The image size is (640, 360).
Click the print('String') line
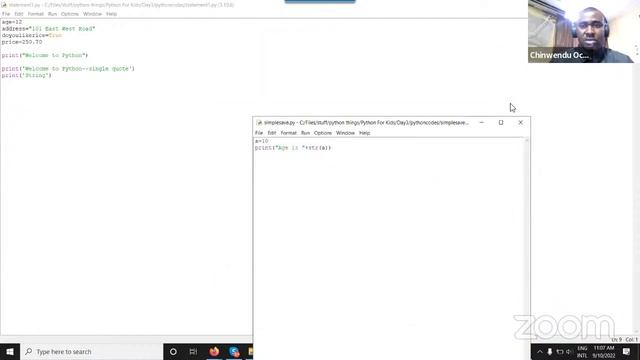click(x=27, y=76)
